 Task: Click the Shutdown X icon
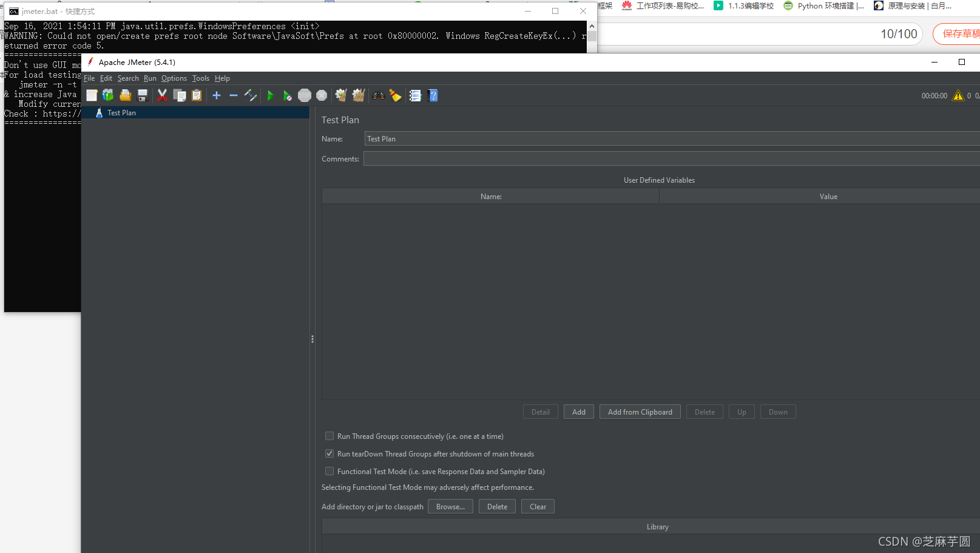coord(322,95)
